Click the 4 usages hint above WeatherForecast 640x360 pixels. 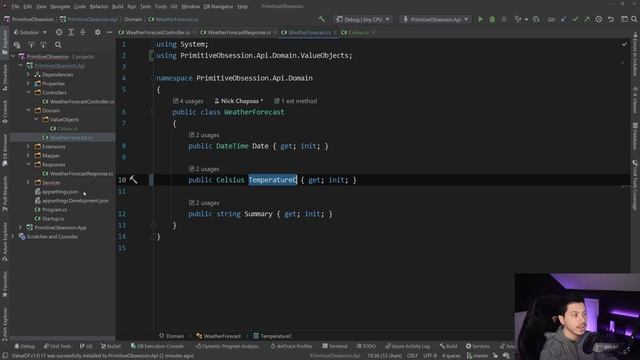tap(188, 101)
